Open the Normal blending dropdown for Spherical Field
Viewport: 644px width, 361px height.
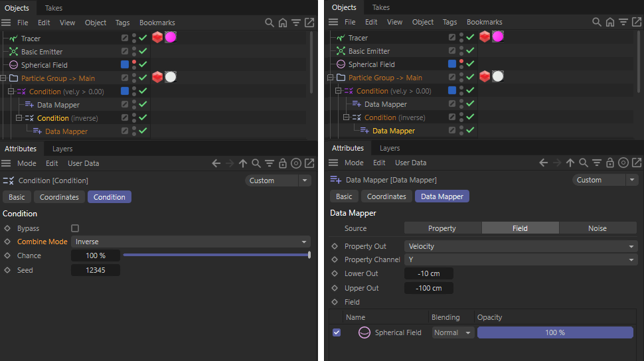(453, 332)
